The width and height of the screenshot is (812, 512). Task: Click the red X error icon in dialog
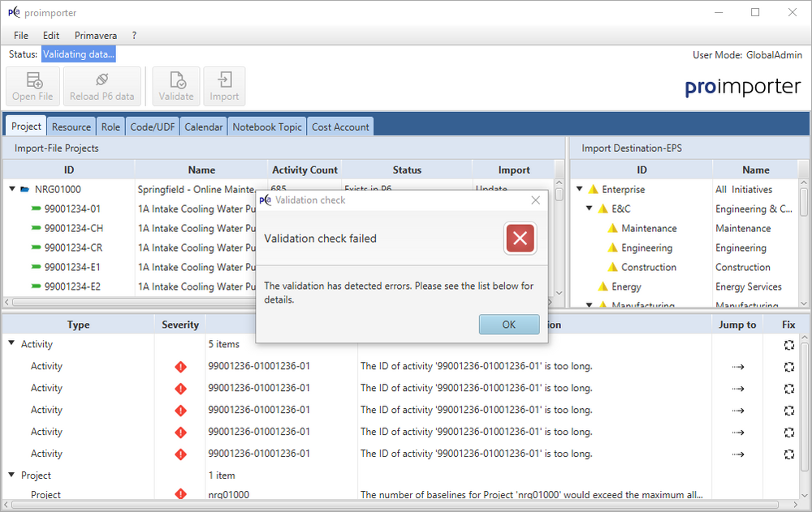click(520, 239)
